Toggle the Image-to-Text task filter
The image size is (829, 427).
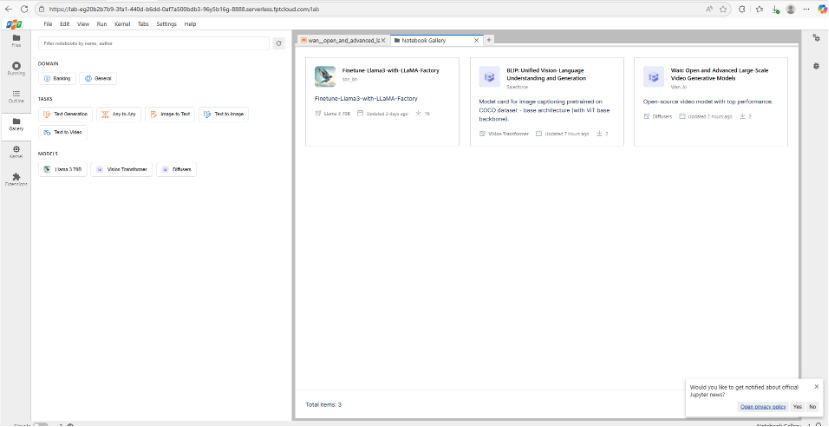click(169, 114)
